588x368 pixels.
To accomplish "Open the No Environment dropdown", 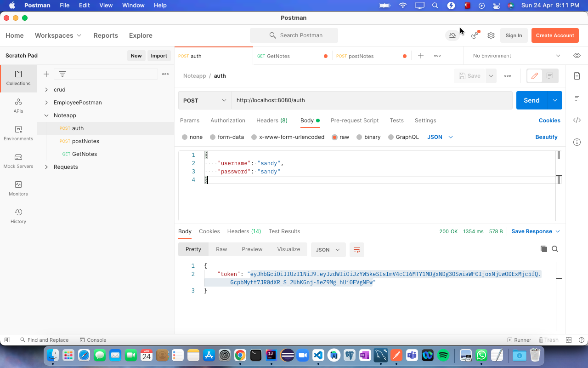I will click(x=517, y=56).
